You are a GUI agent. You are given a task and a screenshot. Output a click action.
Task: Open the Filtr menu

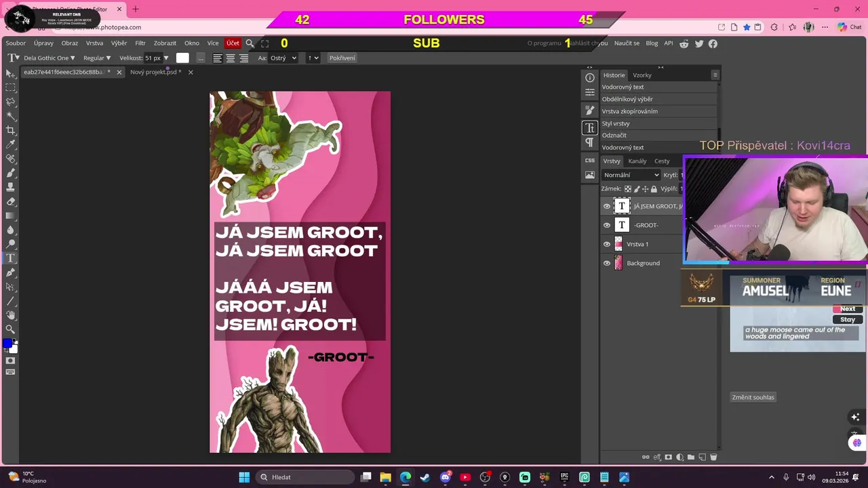point(140,43)
